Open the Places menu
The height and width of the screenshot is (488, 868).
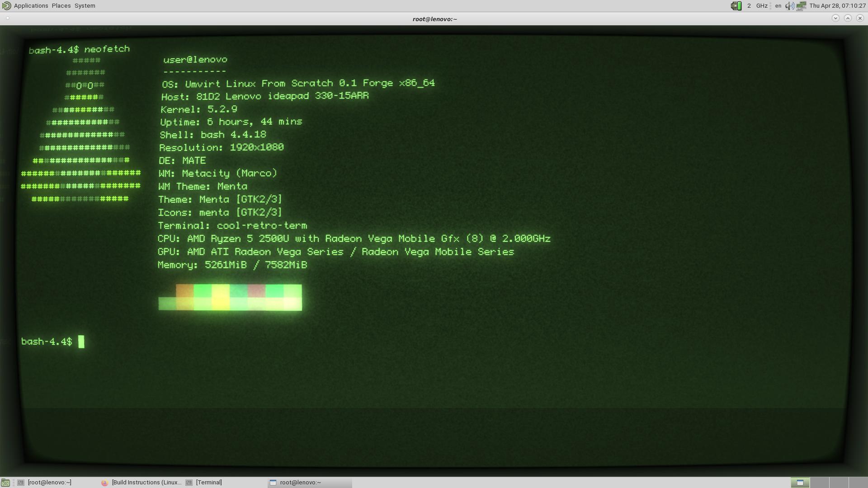[61, 6]
